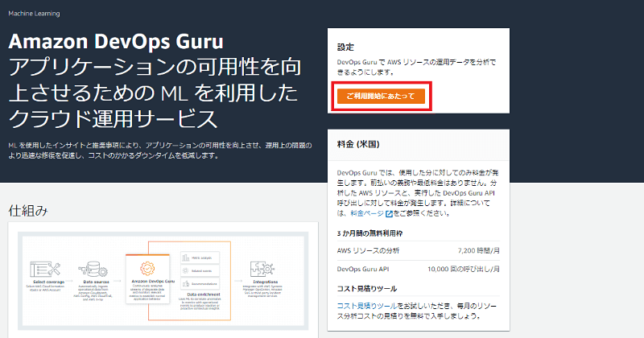Select the '7,200 時間/月' value
The image size is (644, 338).
479,250
